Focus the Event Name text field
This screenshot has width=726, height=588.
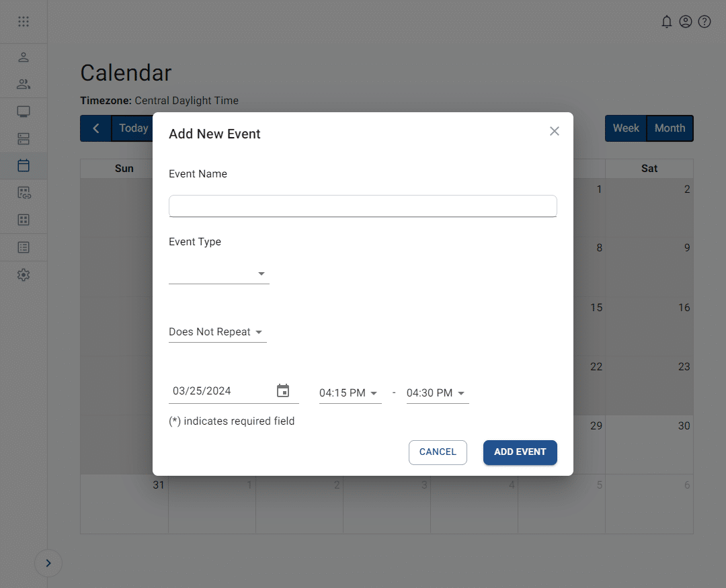362,206
